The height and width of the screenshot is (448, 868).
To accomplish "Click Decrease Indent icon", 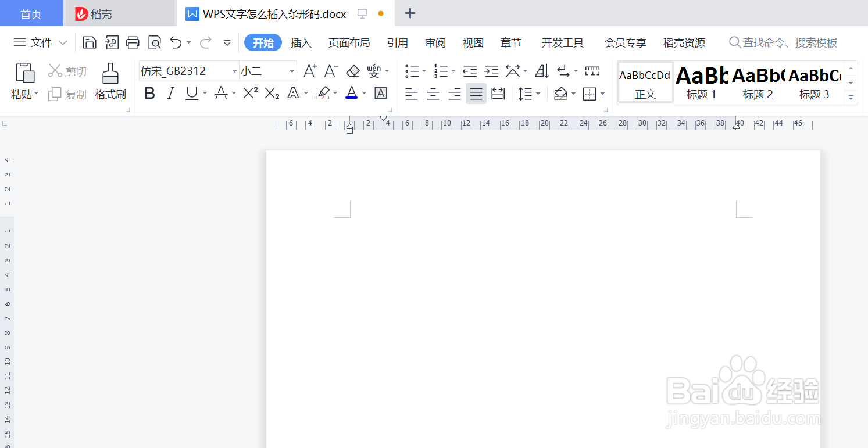I will click(470, 71).
